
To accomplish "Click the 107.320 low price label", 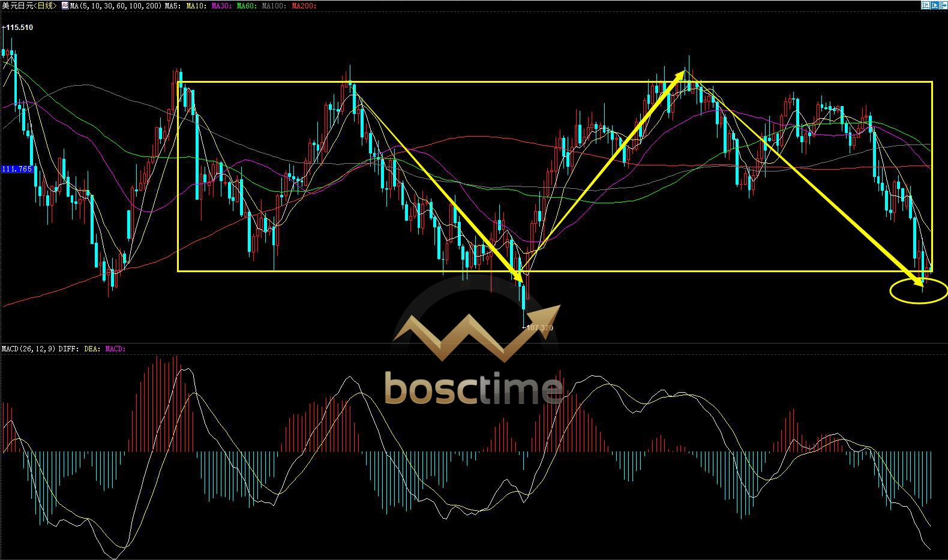I will 538,327.
